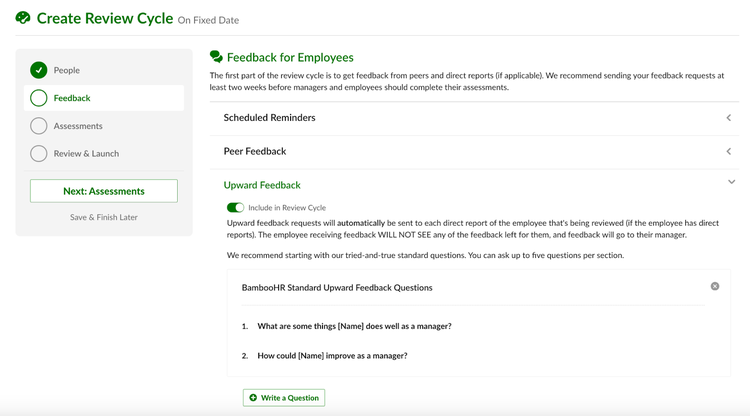The width and height of the screenshot is (750, 416).
Task: Expand the Peer Feedback section chevron
Action: point(728,152)
